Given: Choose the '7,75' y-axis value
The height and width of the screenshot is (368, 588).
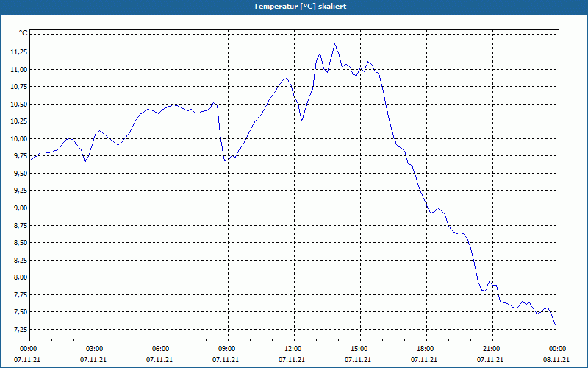Looking at the screenshot, I should coord(21,295).
